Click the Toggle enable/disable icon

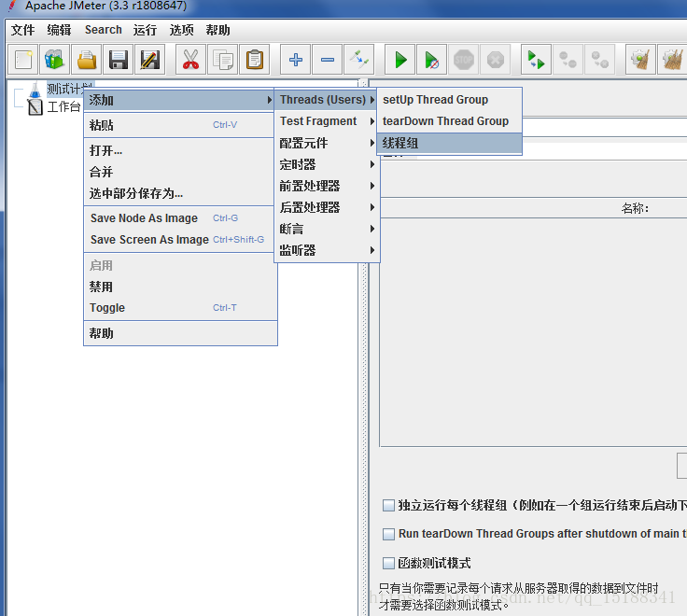click(359, 60)
